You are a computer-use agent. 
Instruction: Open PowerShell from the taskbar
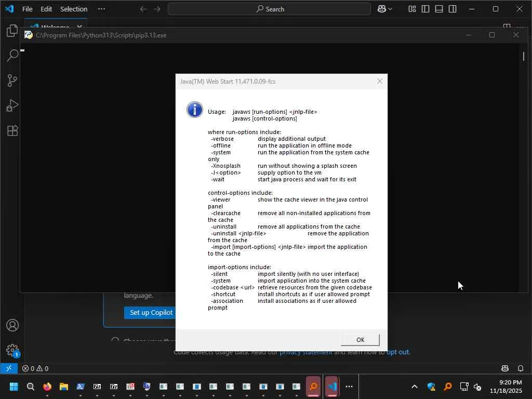pyautogui.click(x=81, y=387)
